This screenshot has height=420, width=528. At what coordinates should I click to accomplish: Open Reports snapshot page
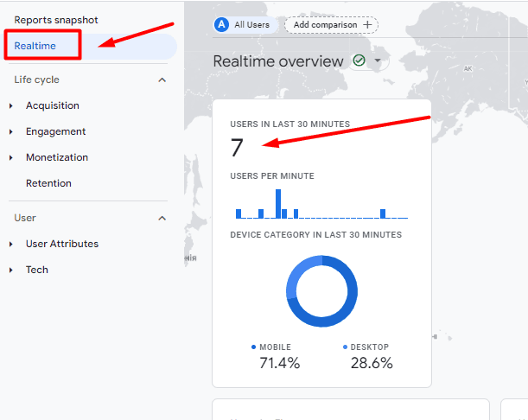pyautogui.click(x=56, y=20)
